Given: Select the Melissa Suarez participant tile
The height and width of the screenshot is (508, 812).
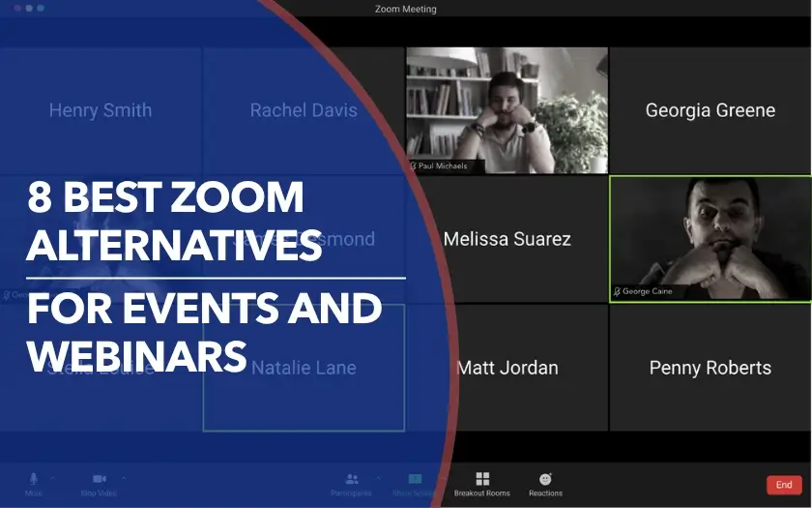Looking at the screenshot, I should [507, 238].
